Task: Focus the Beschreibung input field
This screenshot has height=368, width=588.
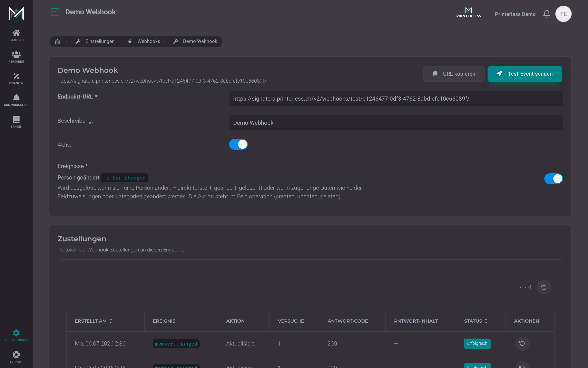Action: (396, 123)
